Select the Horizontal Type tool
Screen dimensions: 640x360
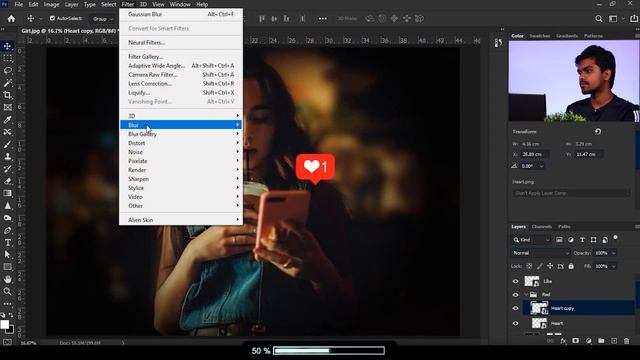7,242
